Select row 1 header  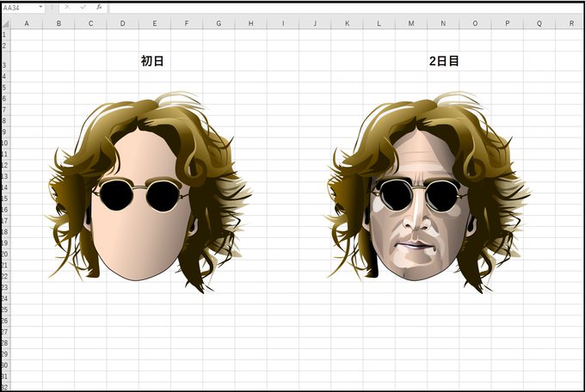click(5, 34)
